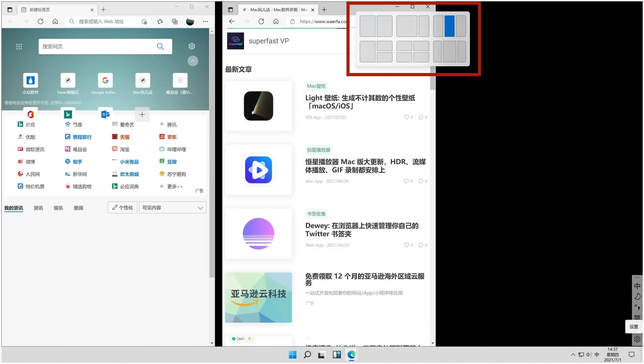Open the Dewey sunset logo thumbnail

[x=258, y=234]
